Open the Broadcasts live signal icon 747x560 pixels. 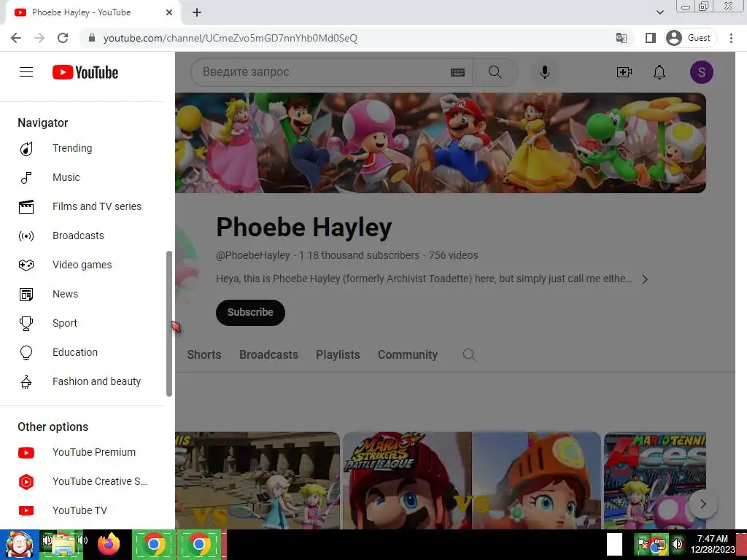(26, 236)
